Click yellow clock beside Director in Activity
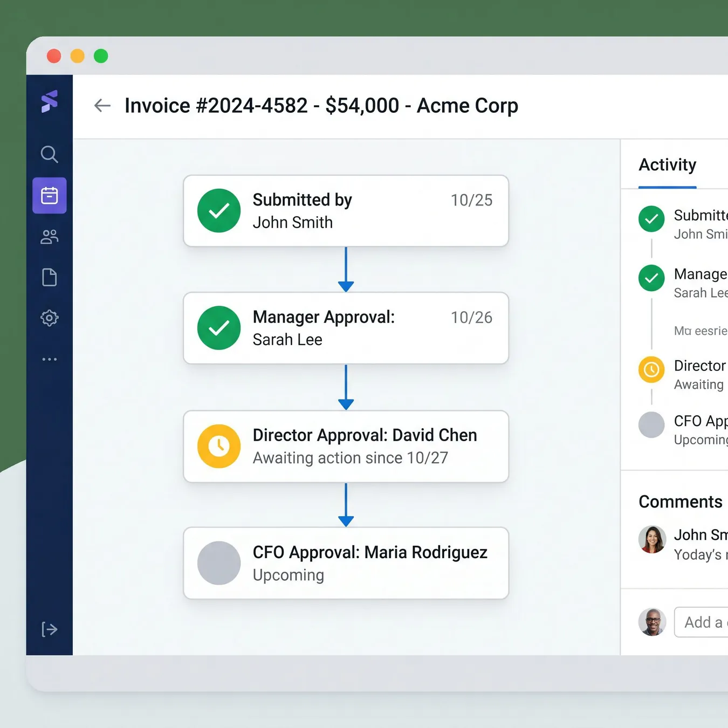 point(651,369)
